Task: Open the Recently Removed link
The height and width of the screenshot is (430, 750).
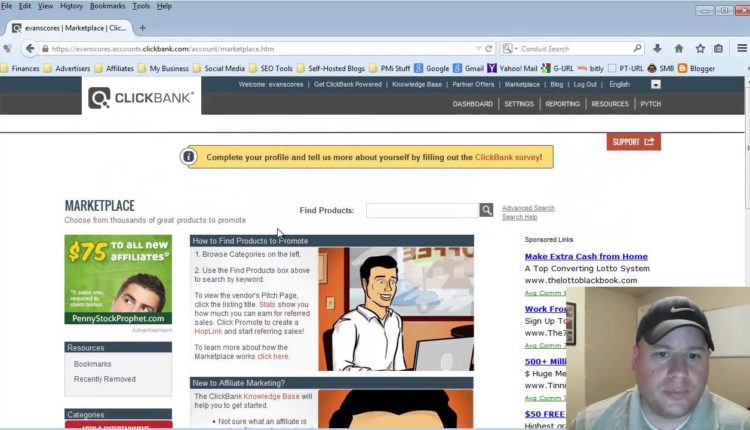Action: coord(105,379)
